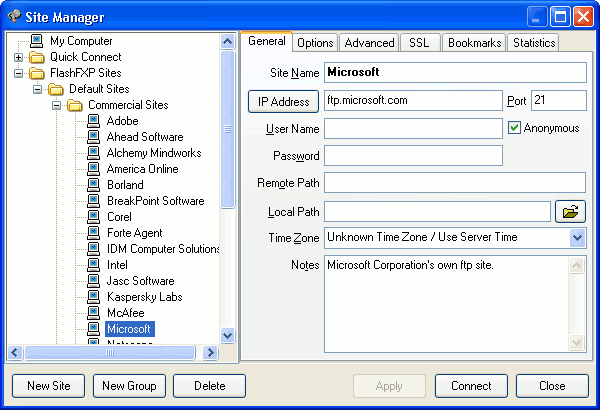Connect to the Microsoft site
Image resolution: width=600 pixels, height=410 pixels.
(471, 386)
